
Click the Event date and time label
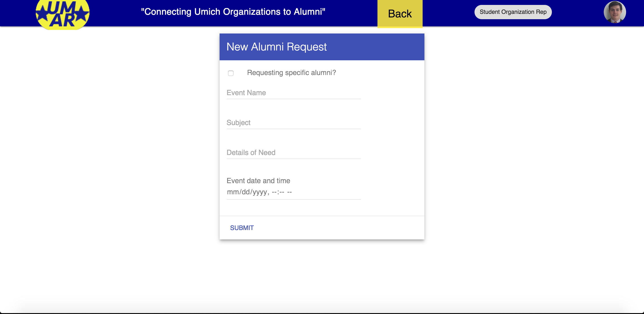click(258, 181)
